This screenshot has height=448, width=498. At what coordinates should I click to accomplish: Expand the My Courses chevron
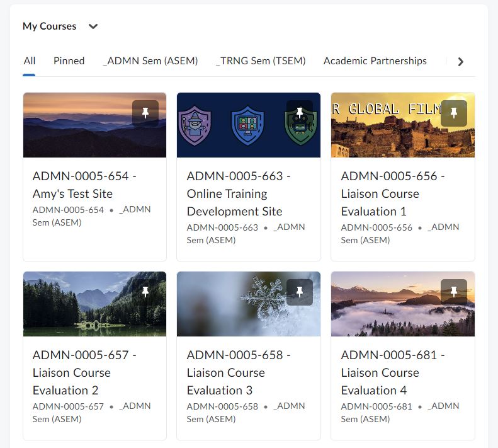(x=93, y=26)
